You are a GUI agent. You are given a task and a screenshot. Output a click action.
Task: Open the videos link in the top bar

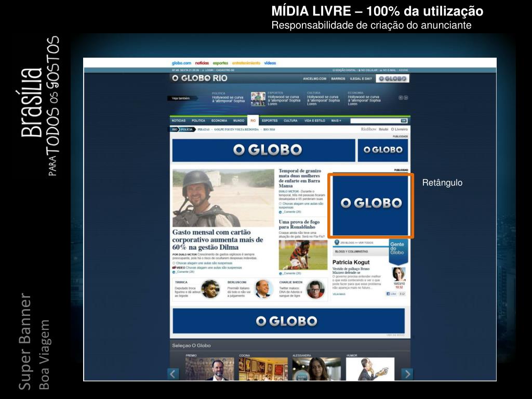270,63
